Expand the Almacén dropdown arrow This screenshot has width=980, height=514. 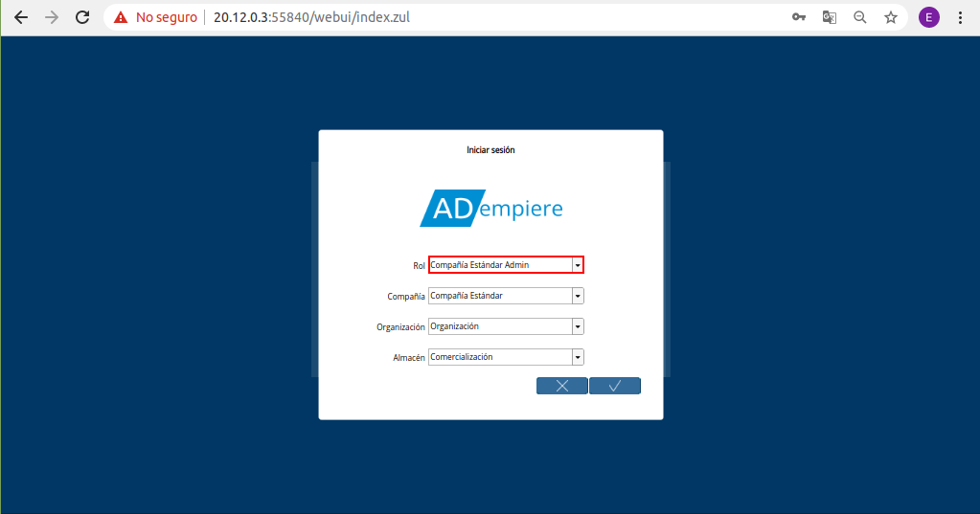pos(578,357)
